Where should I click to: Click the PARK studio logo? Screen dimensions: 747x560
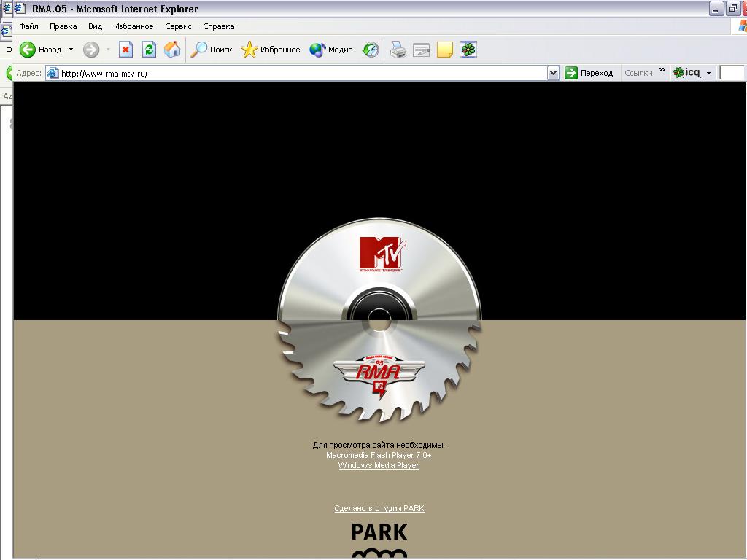379,540
